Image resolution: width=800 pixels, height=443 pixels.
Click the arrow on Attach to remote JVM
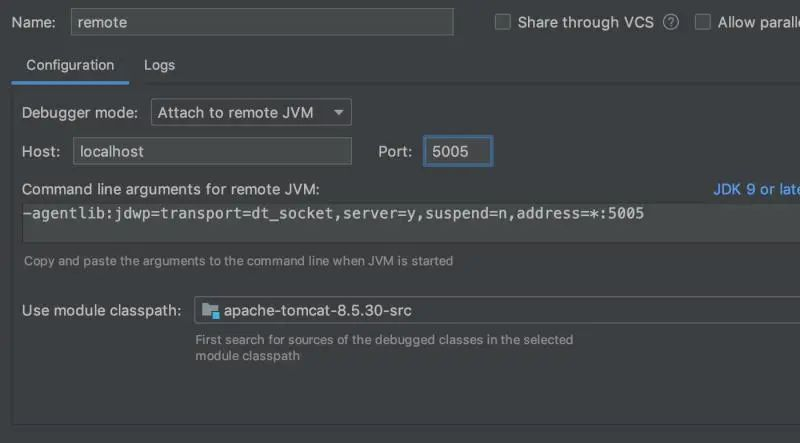click(x=338, y=112)
